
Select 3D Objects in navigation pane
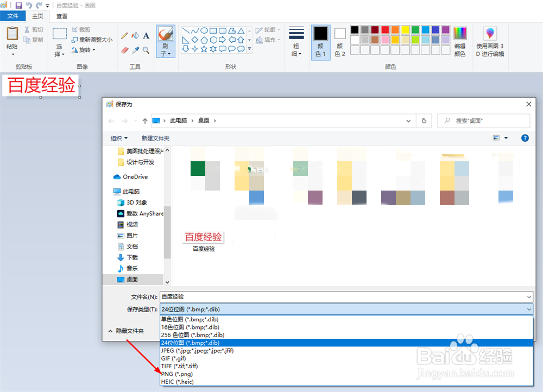tap(132, 203)
